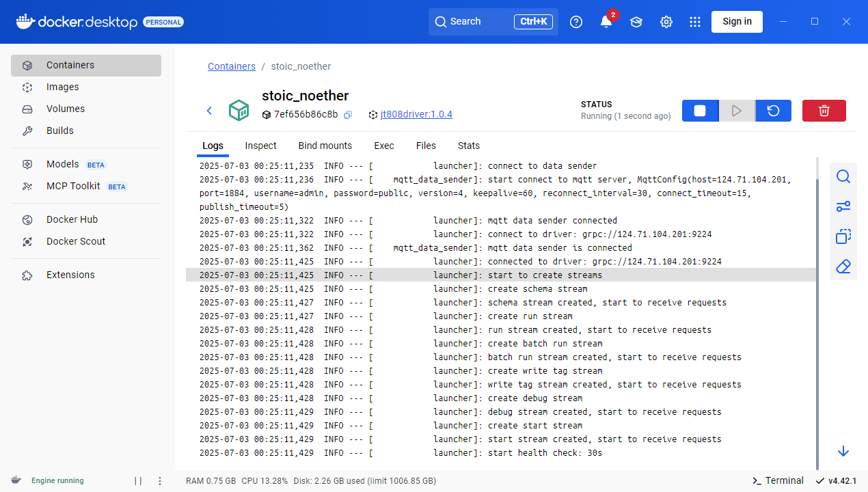Open Builds from the sidebar

pyautogui.click(x=86, y=131)
